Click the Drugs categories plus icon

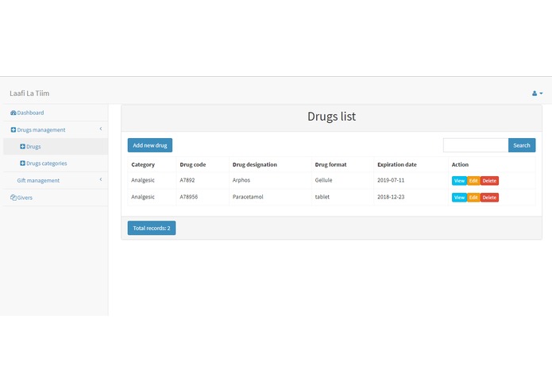point(22,163)
